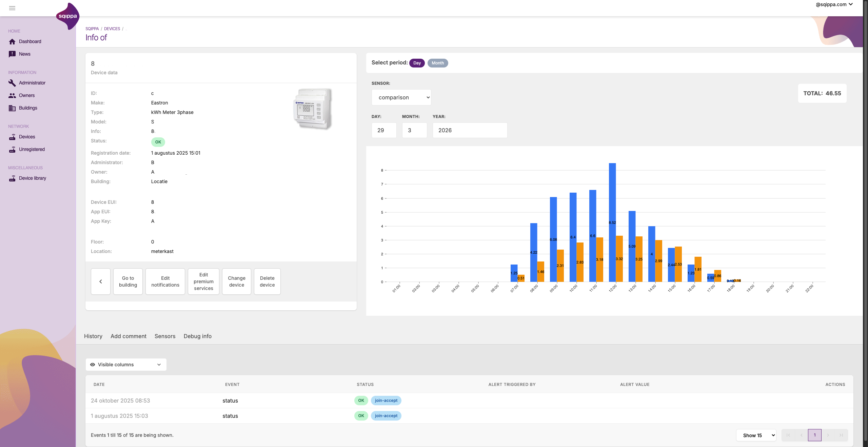Click the Owners people icon
868x447 pixels.
12,95
